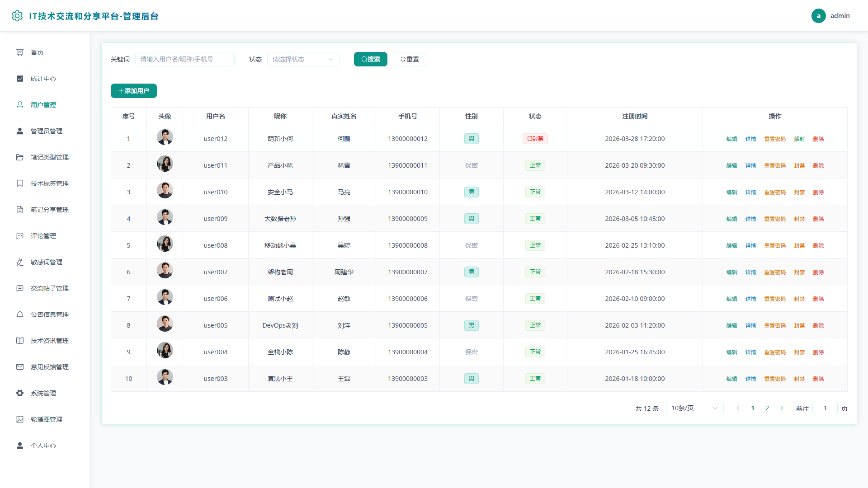The image size is (868, 488).
Task: Open avatar of user007
Action: 165,270
